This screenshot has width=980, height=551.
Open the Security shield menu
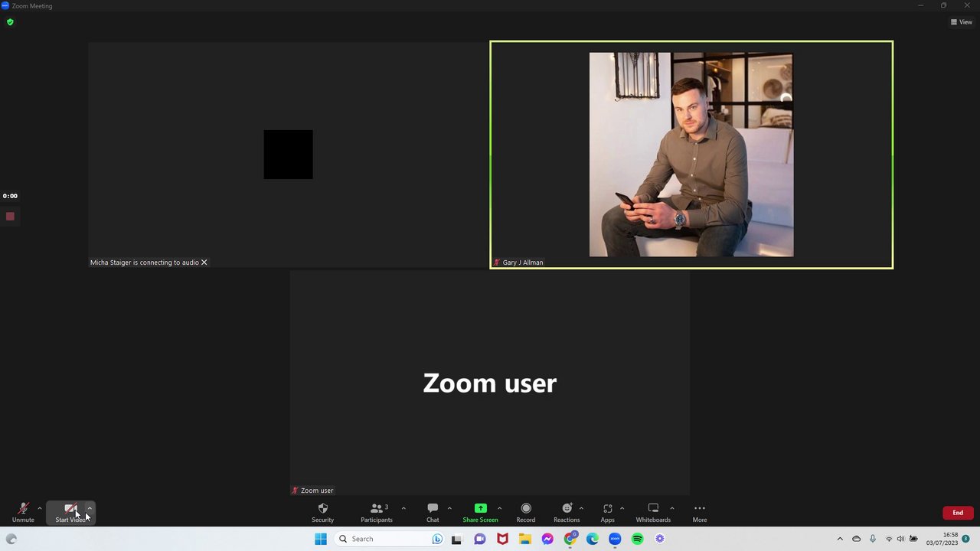(322, 513)
